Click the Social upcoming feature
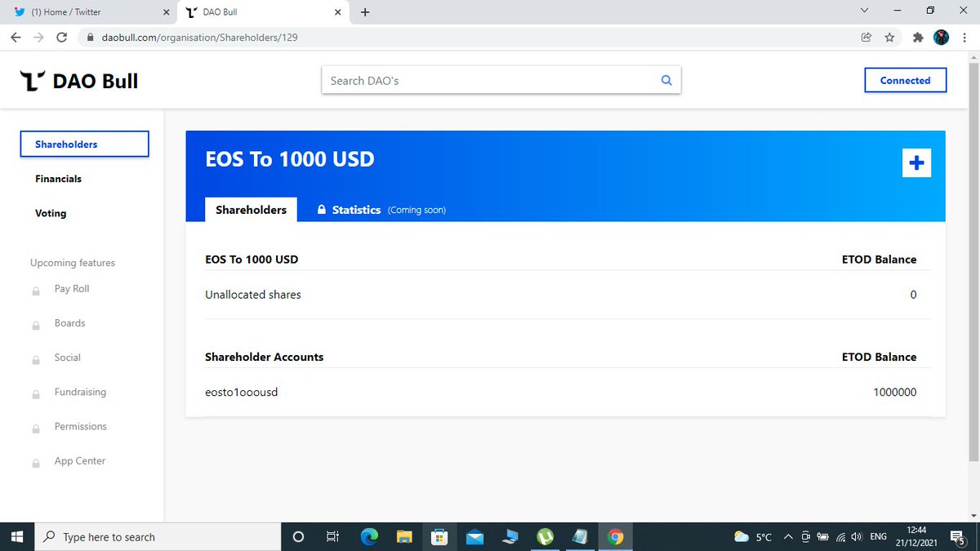 click(67, 358)
